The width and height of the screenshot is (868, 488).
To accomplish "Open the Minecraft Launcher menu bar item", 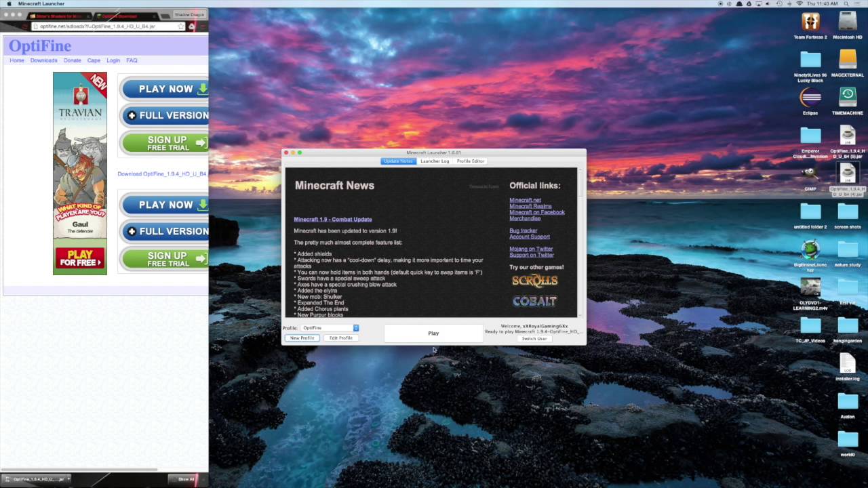I will coord(41,3).
